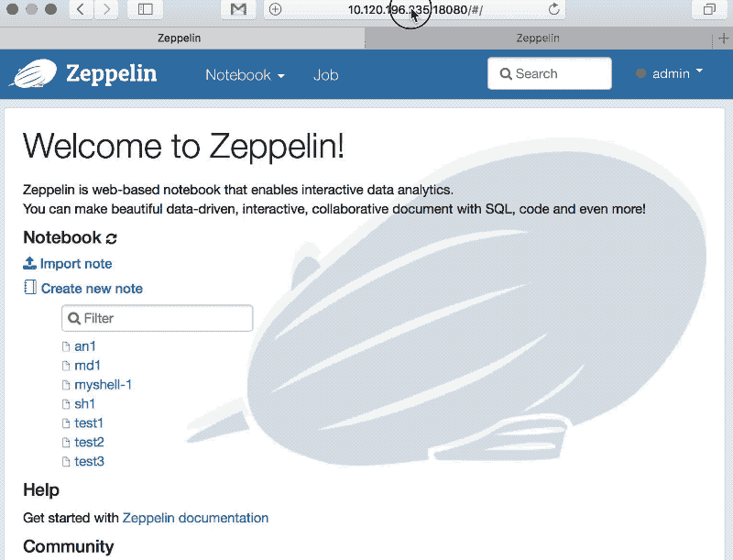
Task: Click the browser URL address field
Action: pyautogui.click(x=415, y=9)
